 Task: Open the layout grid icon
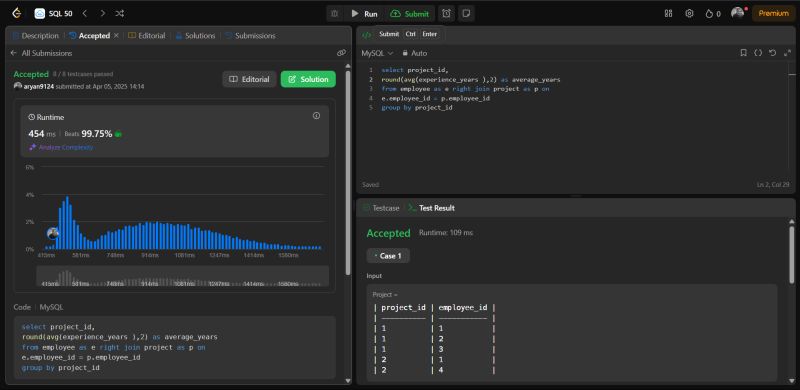click(668, 14)
